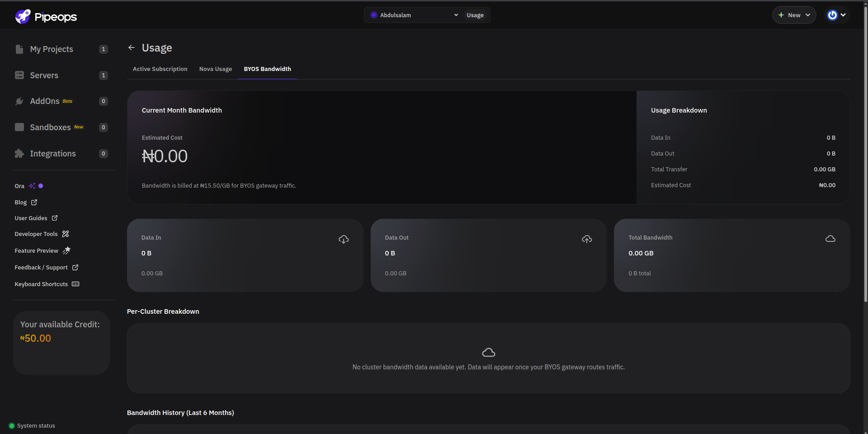Select the BYOS Bandwidth tab
868x434 pixels.
point(268,69)
